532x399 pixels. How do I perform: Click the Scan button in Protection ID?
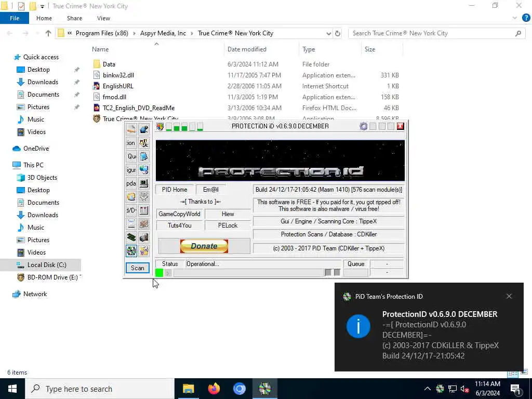click(x=137, y=268)
